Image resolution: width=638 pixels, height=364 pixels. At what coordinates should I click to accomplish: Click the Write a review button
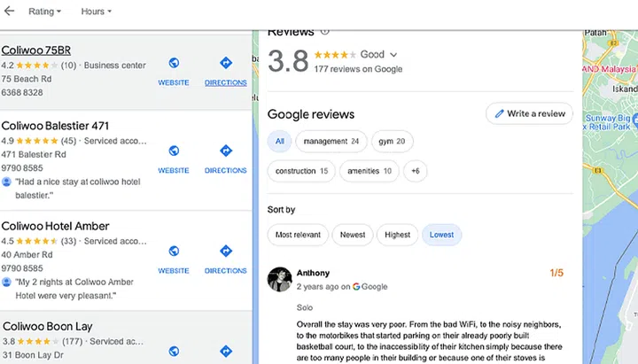click(x=529, y=113)
